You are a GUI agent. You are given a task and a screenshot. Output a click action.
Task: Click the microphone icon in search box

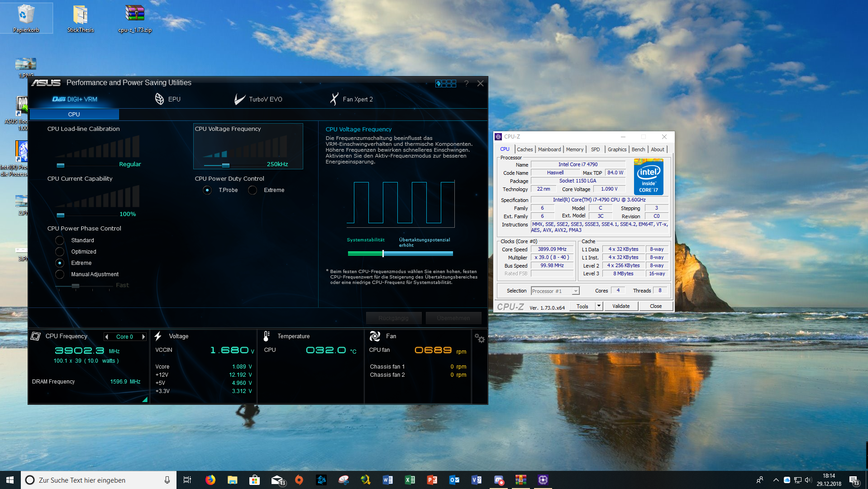pos(167,480)
